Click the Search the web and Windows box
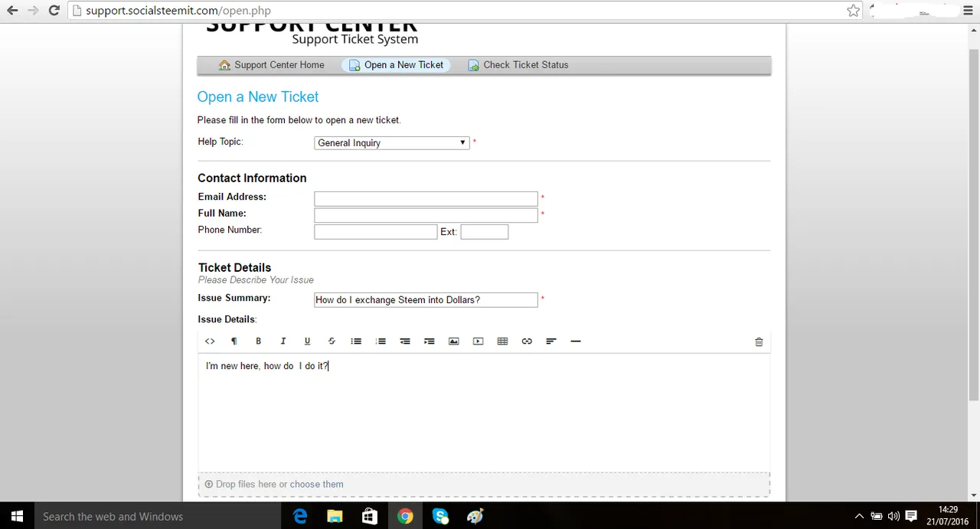This screenshot has height=529, width=980. click(158, 517)
